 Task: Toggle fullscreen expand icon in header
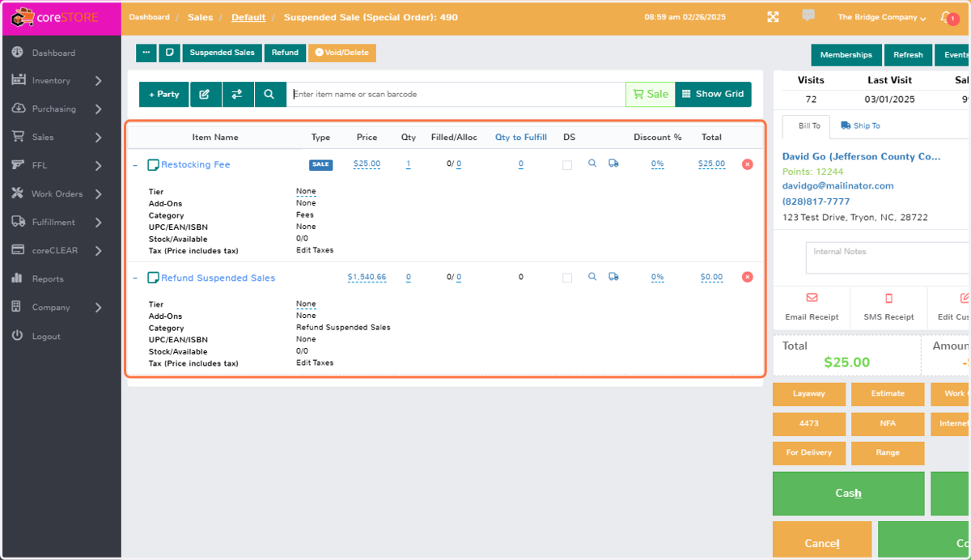(773, 17)
